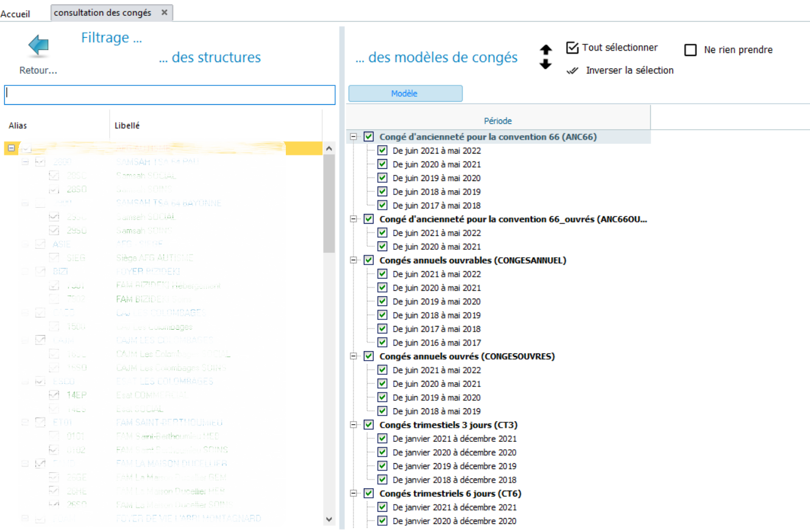Image resolution: width=810 pixels, height=532 pixels.
Task: Tick the Ne rien prendre checkbox
Action: [691, 50]
